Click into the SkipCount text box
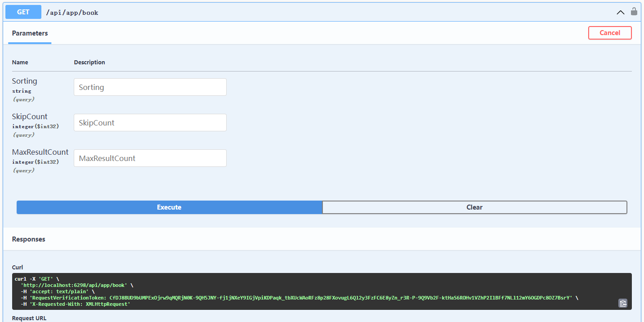Viewport: 644px width, 322px height. [x=150, y=123]
